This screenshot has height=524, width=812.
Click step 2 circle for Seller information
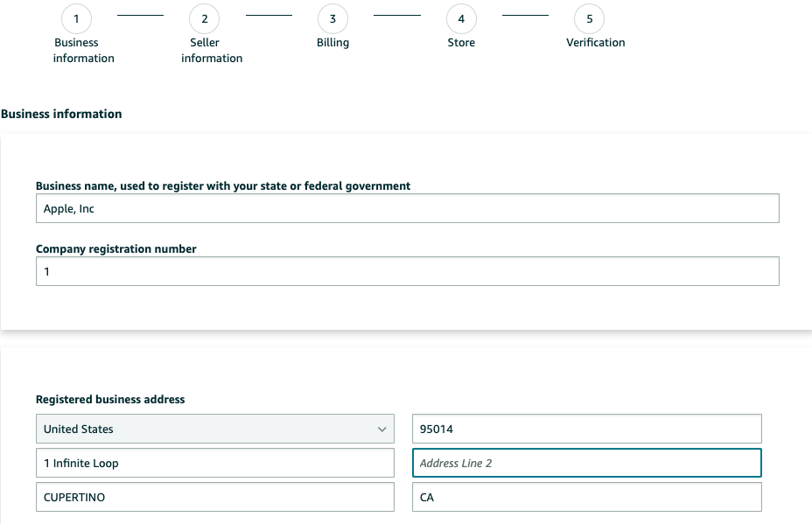coord(205,18)
